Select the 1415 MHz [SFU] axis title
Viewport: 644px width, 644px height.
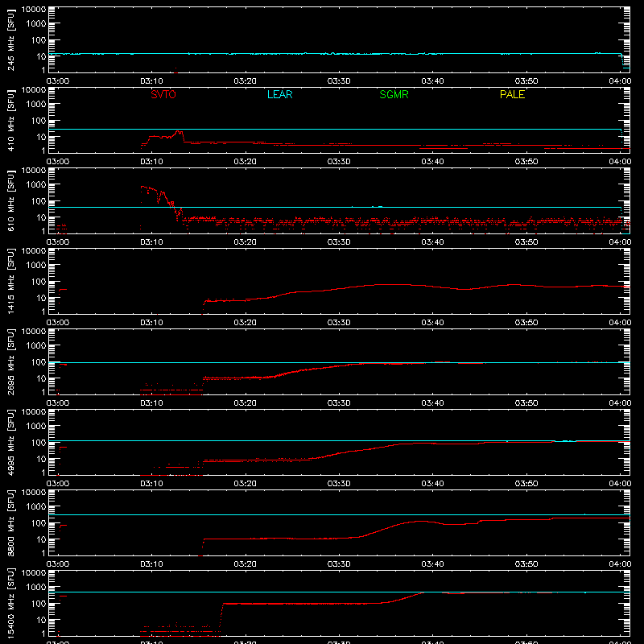(x=10, y=281)
